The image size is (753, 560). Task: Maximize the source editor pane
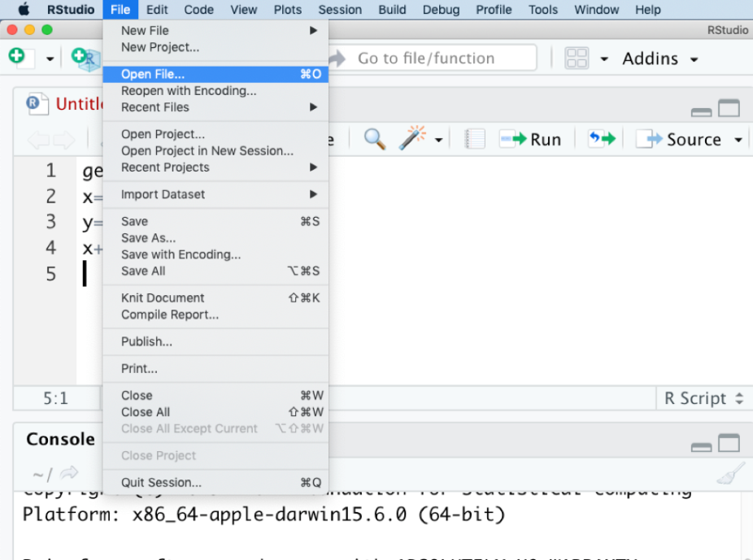point(729,108)
